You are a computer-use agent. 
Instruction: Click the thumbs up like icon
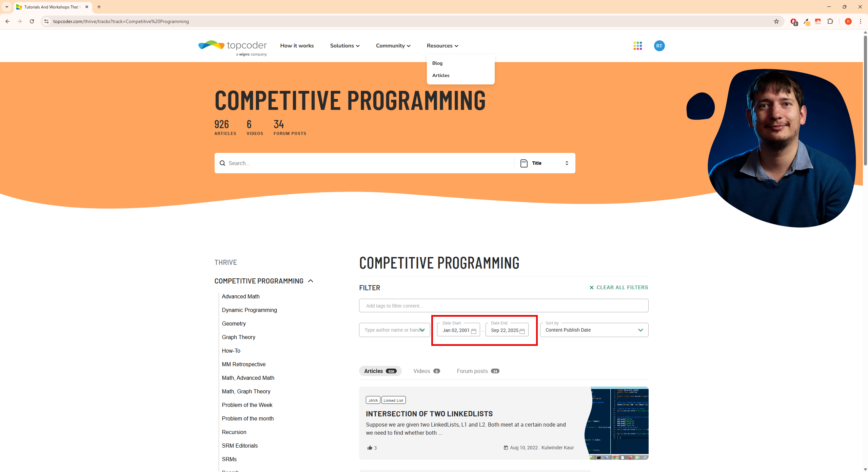tap(370, 448)
